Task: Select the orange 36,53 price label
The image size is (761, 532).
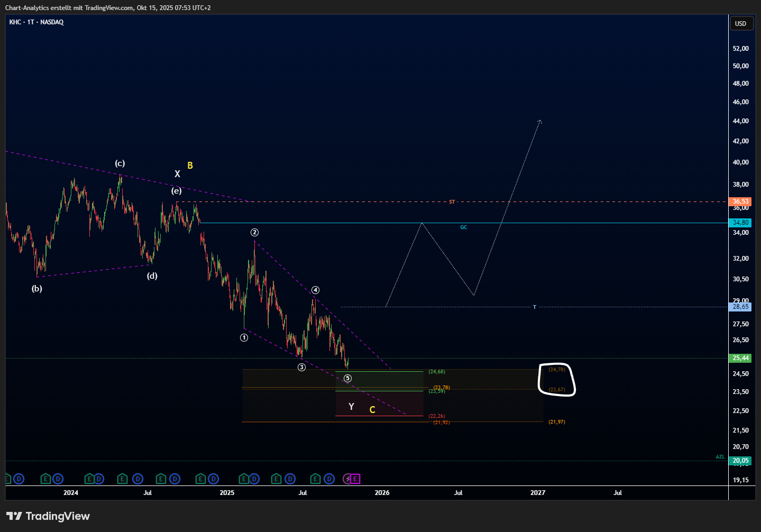Action: click(x=740, y=201)
